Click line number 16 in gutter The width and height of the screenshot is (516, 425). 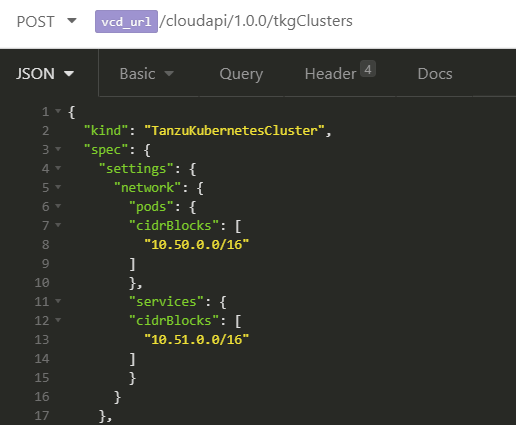42,397
